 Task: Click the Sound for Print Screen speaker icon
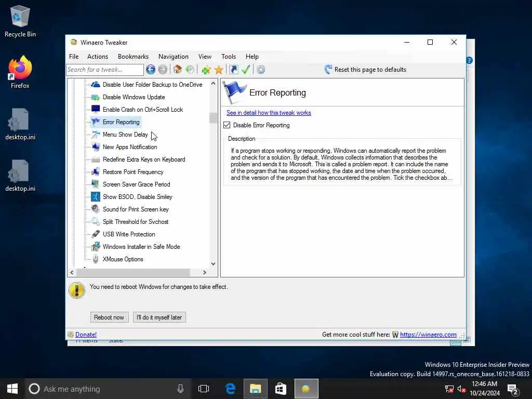(96, 209)
